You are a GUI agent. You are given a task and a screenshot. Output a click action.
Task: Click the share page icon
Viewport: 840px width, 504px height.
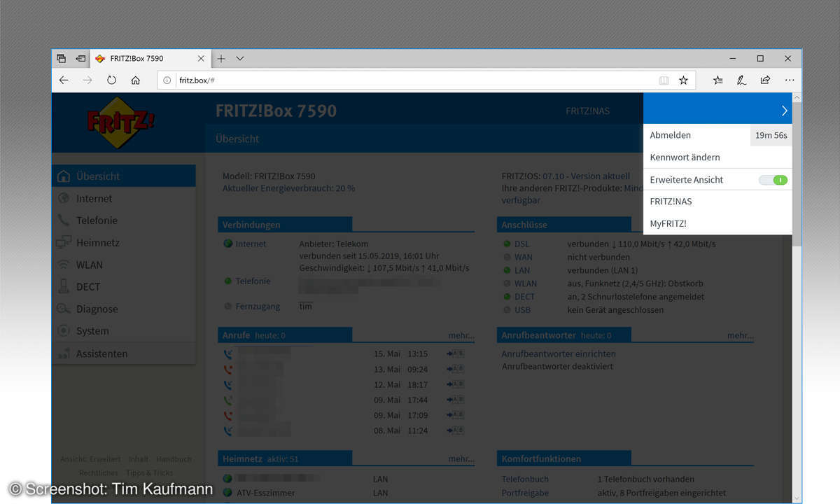(765, 80)
